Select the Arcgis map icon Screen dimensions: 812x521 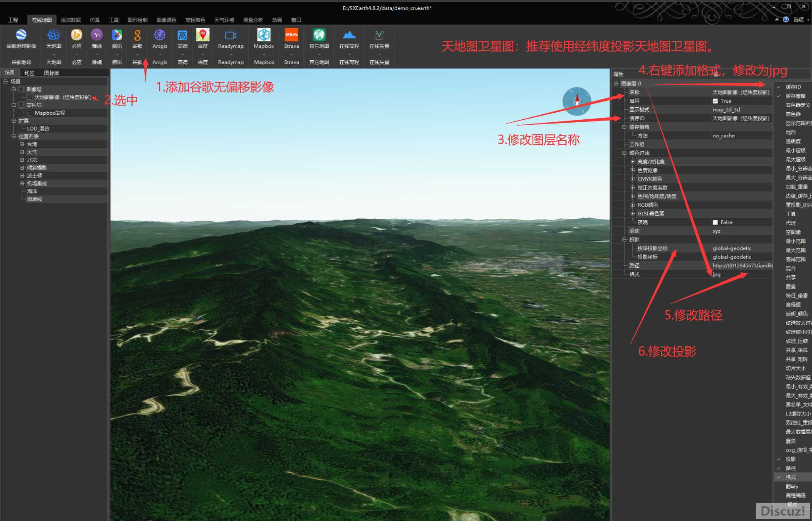click(x=160, y=35)
